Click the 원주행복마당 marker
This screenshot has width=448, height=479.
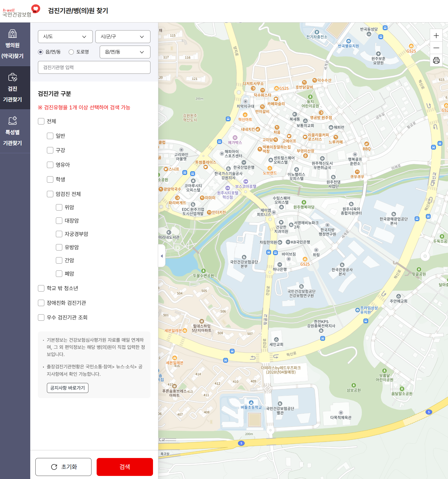point(304,202)
